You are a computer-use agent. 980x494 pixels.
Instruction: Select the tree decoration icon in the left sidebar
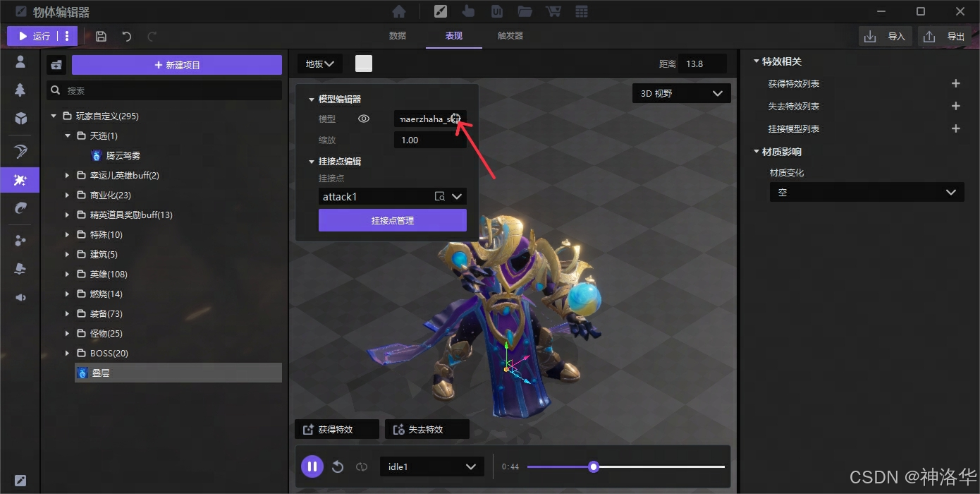pyautogui.click(x=20, y=90)
